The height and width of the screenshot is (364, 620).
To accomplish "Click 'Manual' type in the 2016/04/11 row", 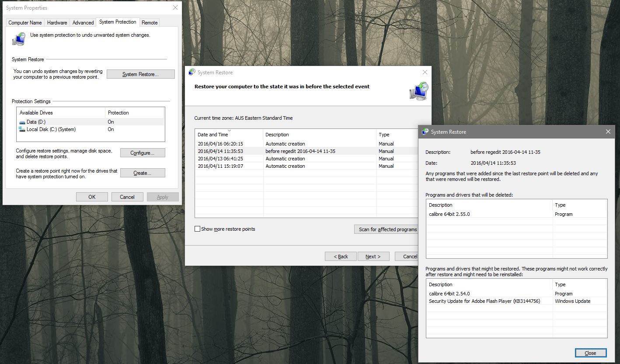I will pyautogui.click(x=386, y=166).
